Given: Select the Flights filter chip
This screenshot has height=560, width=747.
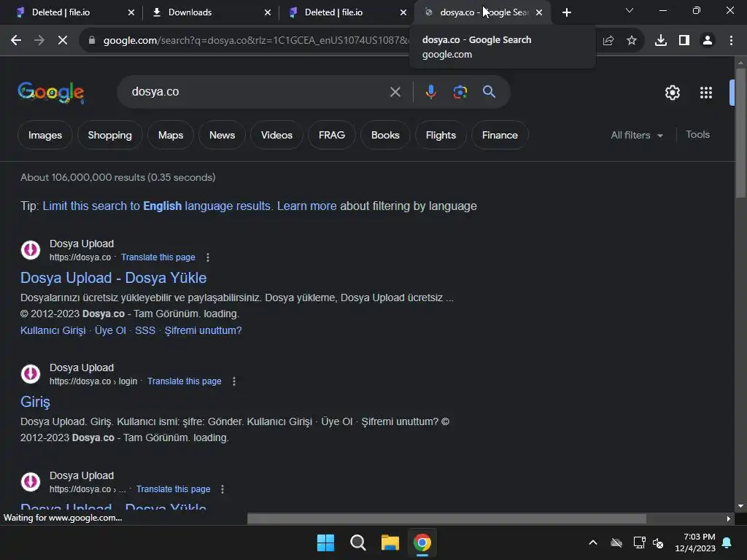Looking at the screenshot, I should click(441, 135).
